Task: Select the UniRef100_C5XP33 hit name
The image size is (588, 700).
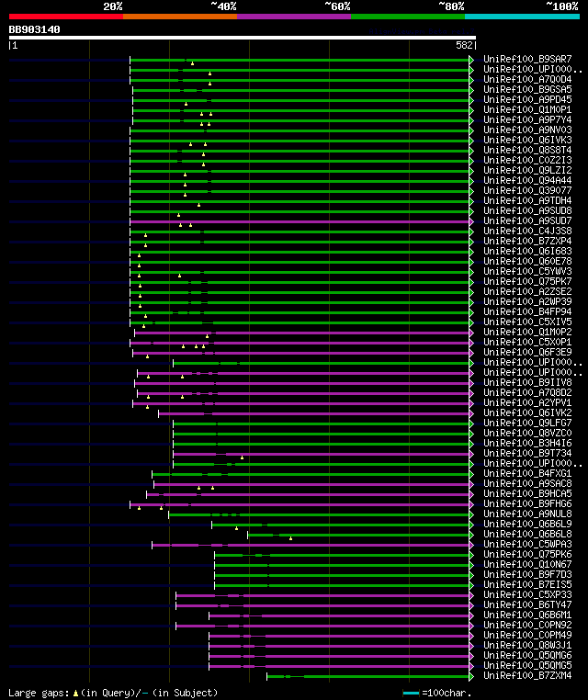Action: pyautogui.click(x=527, y=594)
